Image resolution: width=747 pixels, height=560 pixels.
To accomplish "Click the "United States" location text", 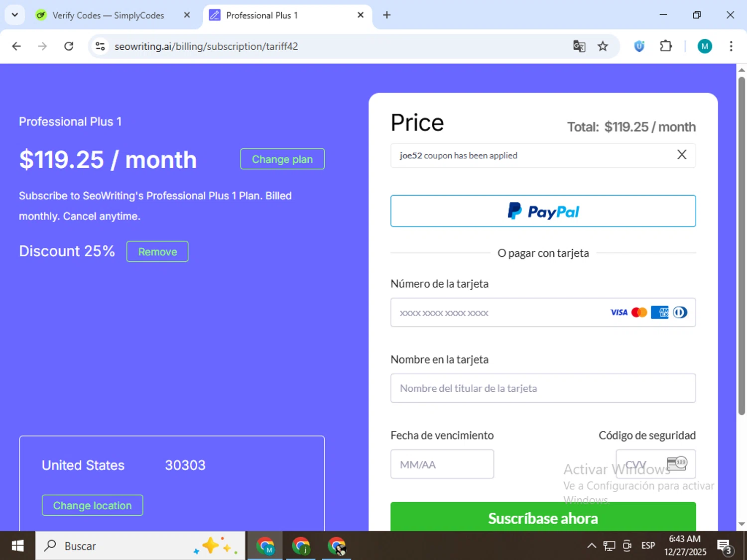I will pyautogui.click(x=83, y=465).
